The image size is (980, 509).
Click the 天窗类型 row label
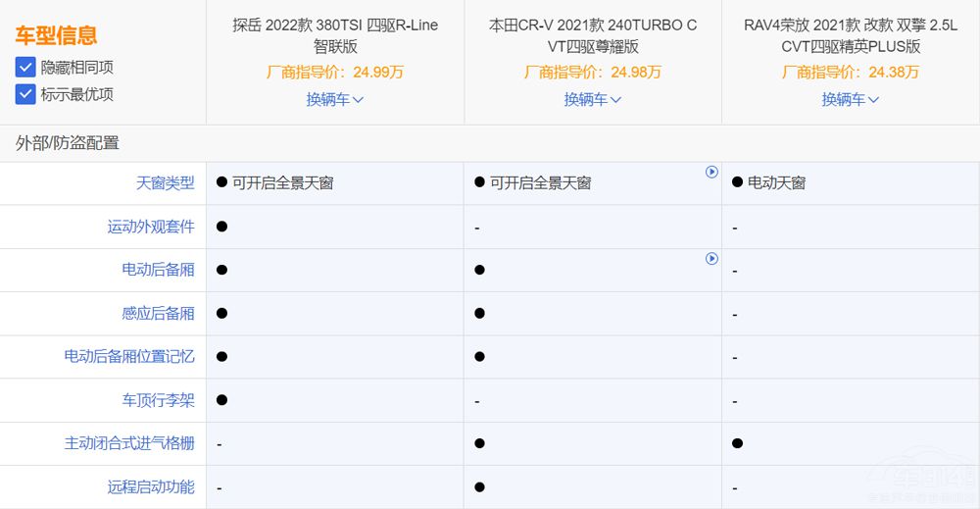pyautogui.click(x=165, y=182)
